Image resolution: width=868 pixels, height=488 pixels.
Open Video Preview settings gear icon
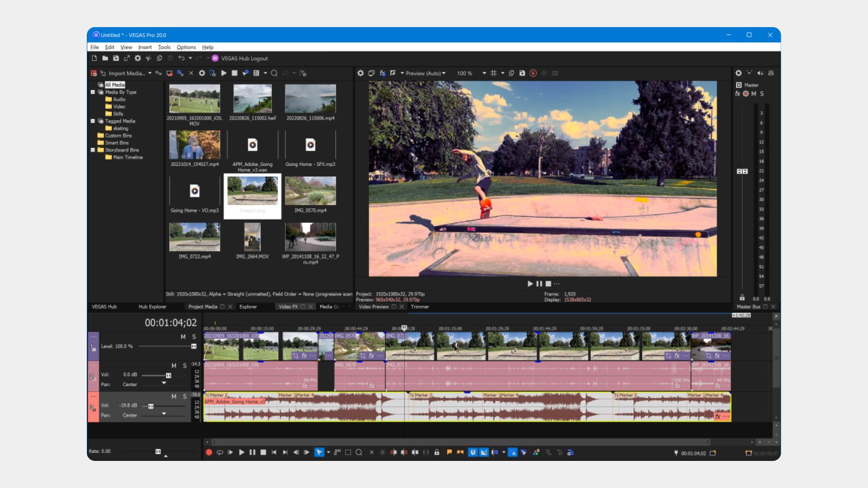[360, 73]
